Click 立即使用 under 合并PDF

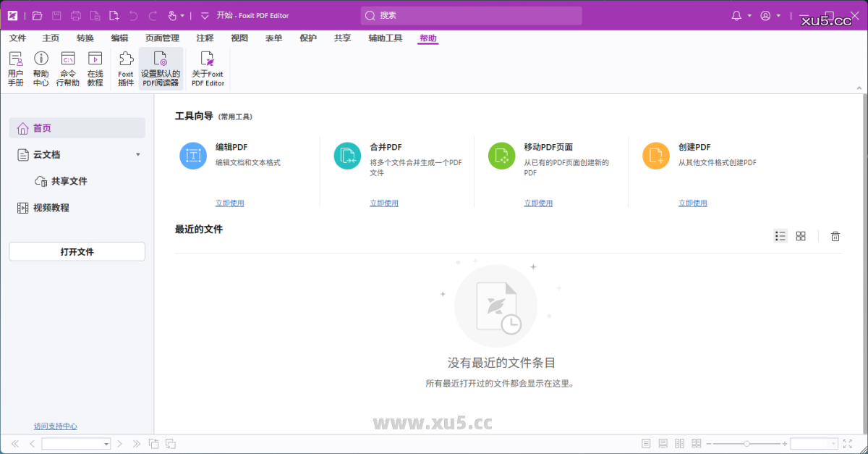[384, 203]
